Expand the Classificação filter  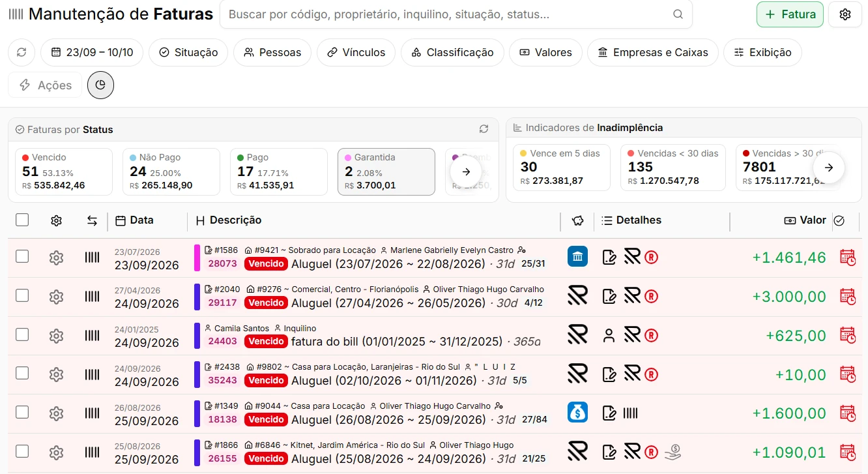[452, 52]
